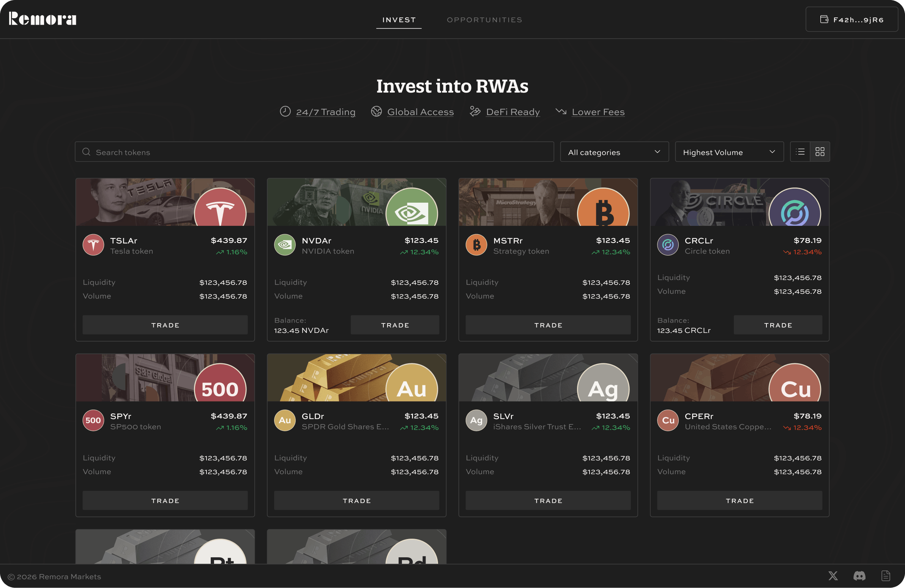Click the United States Coppe... description

point(728,427)
